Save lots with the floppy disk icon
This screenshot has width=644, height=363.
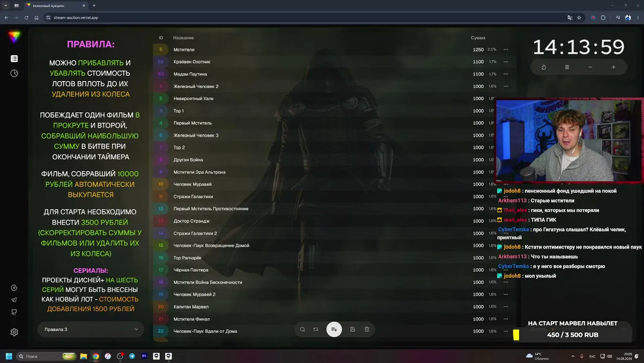tap(353, 329)
